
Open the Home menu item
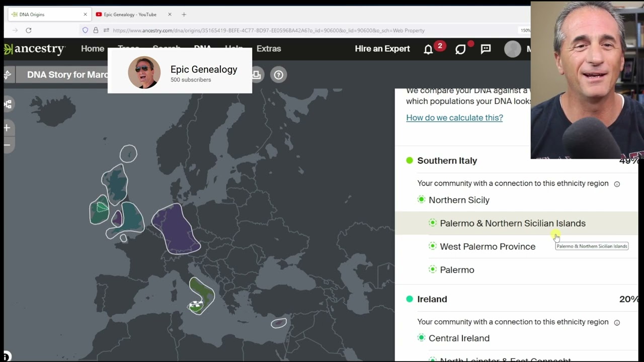click(x=93, y=49)
